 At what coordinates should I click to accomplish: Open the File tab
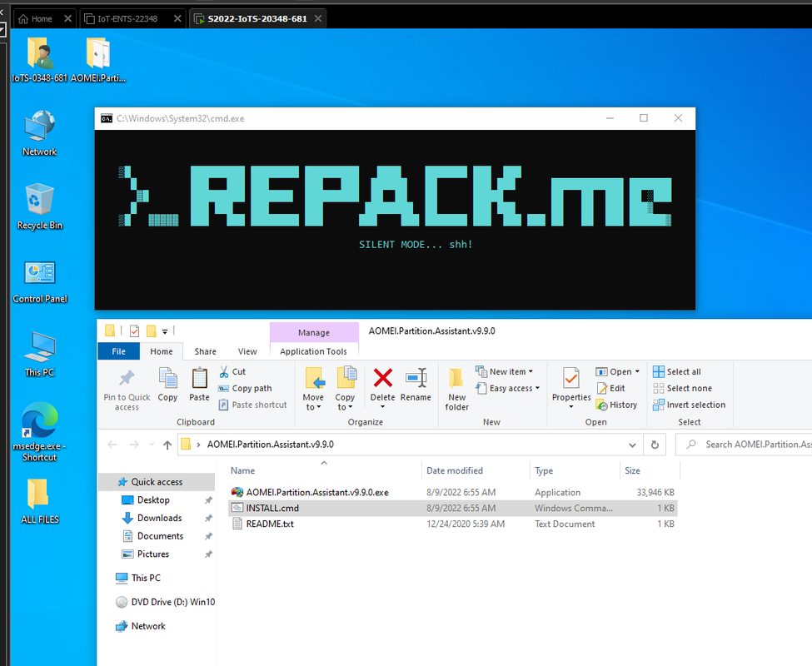coord(118,351)
